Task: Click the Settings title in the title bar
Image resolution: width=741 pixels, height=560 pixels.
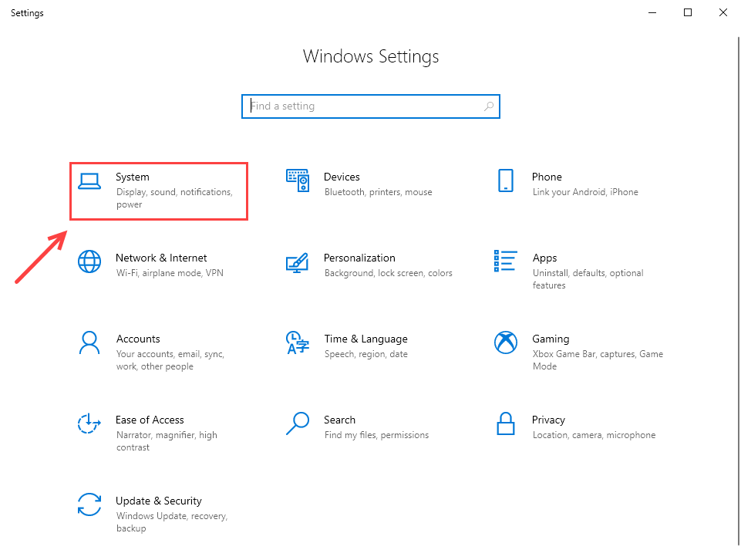Action: click(x=27, y=12)
